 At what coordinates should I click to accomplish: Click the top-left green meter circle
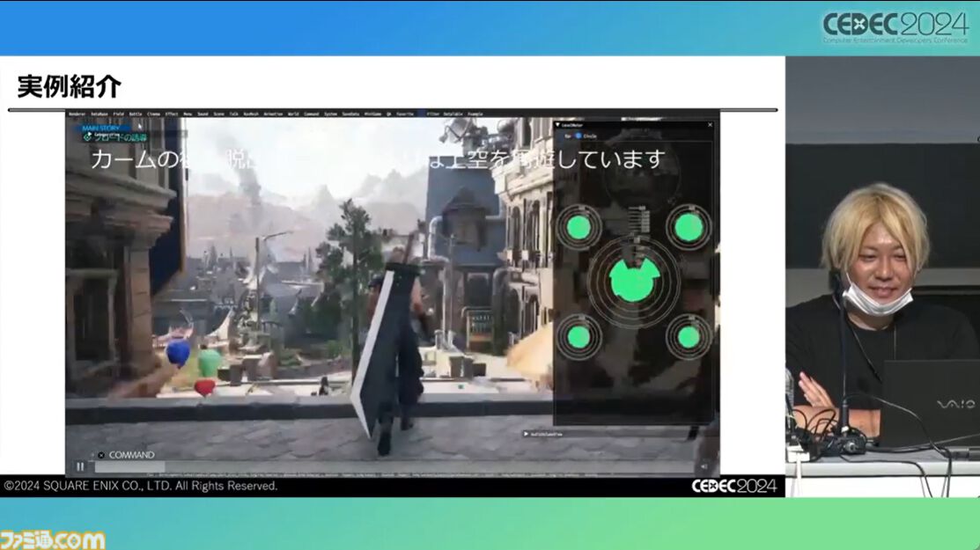click(x=578, y=227)
